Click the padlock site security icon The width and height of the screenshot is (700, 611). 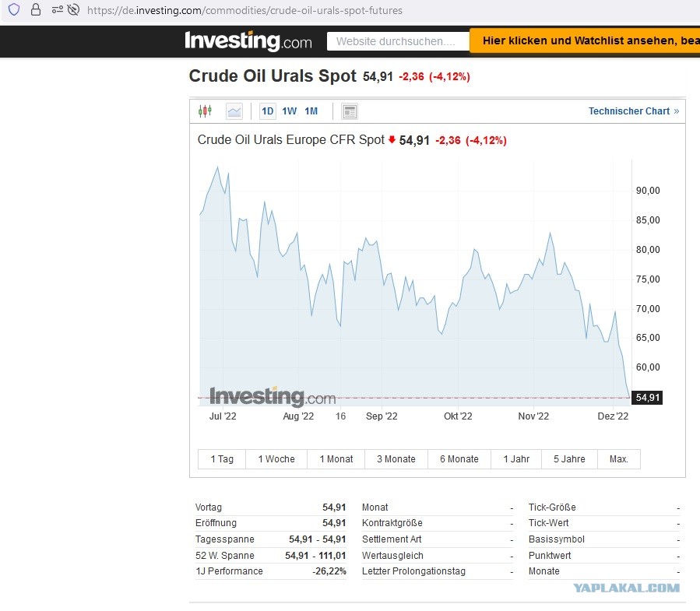(x=35, y=10)
